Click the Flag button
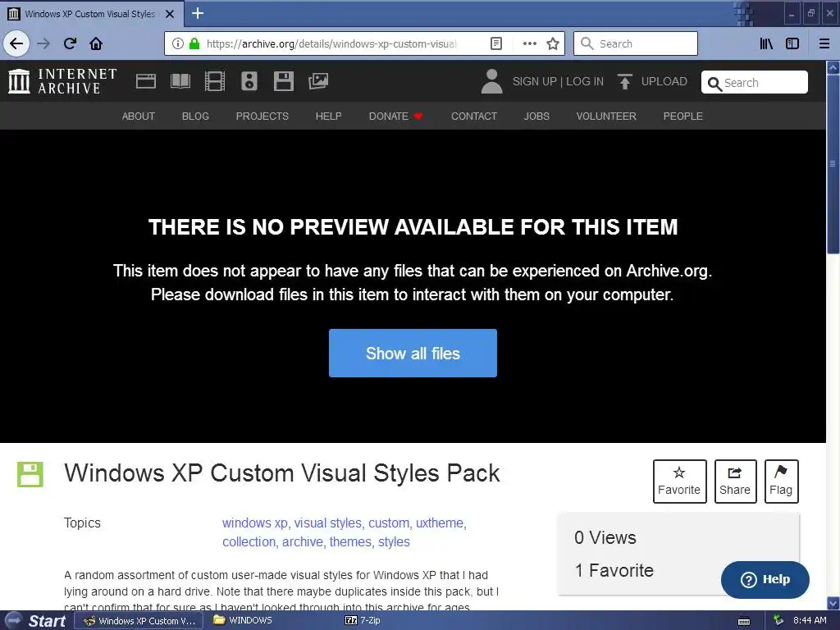The height and width of the screenshot is (630, 840). [781, 481]
